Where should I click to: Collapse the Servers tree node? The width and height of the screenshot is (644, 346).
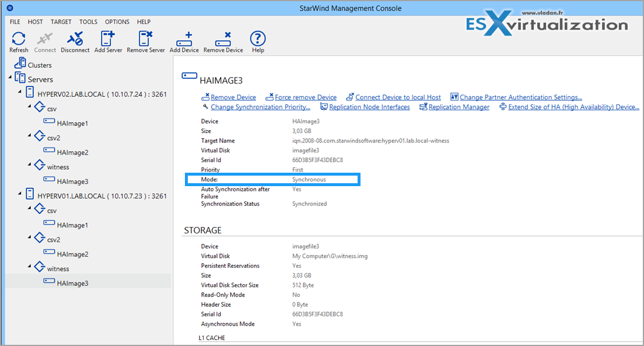[10, 78]
